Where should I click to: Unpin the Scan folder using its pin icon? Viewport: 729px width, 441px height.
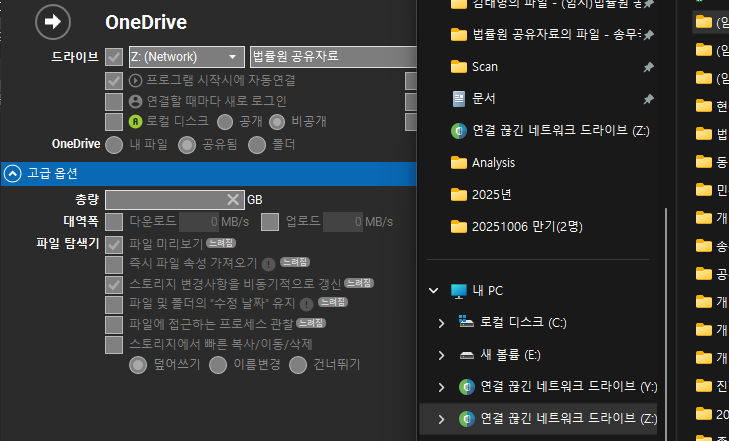pos(649,67)
